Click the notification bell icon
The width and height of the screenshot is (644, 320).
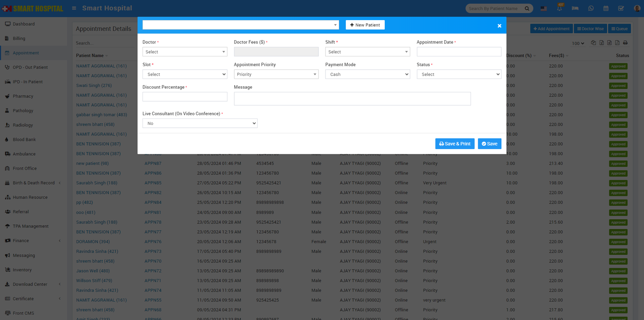pyautogui.click(x=559, y=8)
